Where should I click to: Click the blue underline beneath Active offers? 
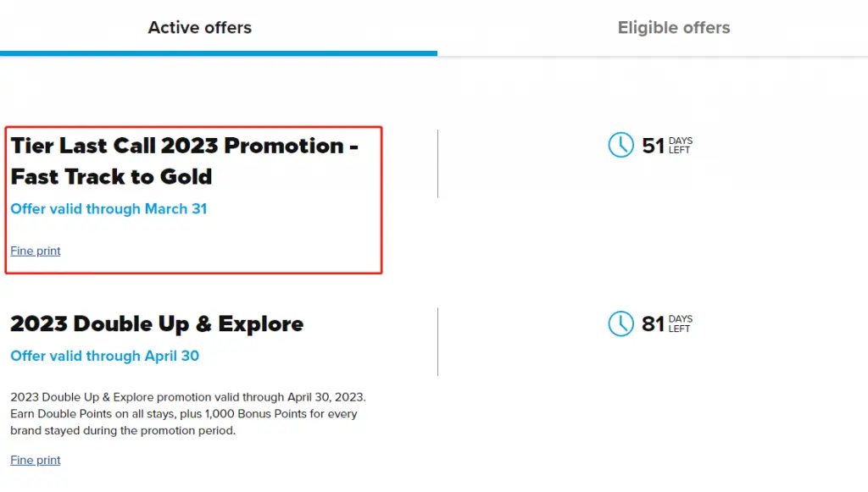click(219, 53)
